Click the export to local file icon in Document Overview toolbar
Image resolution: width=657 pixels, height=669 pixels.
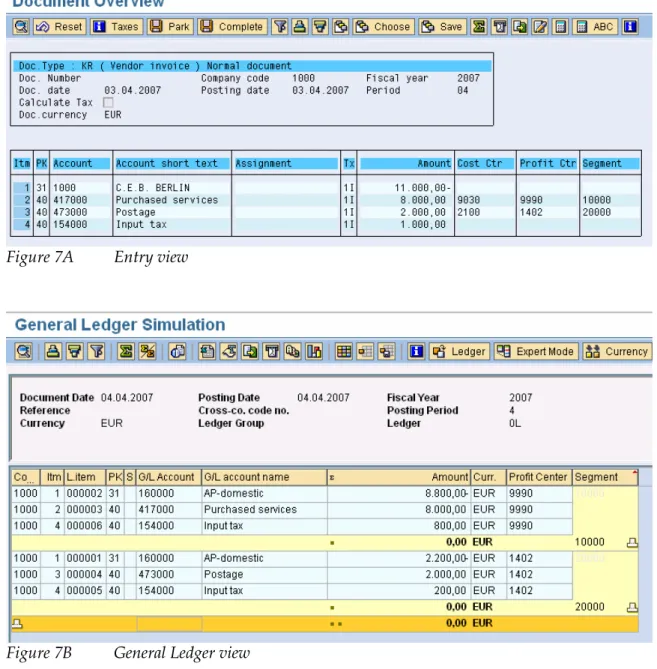520,27
